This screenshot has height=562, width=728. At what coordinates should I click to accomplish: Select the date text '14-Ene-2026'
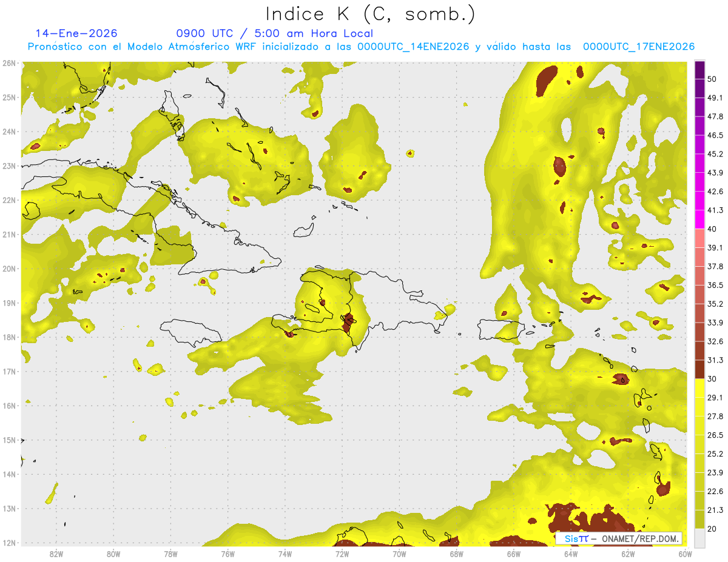point(76,33)
